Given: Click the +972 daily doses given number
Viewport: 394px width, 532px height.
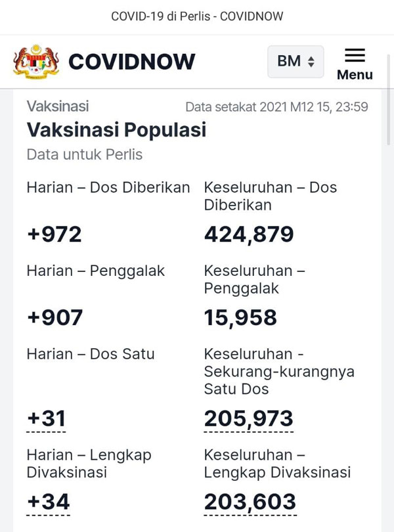Looking at the screenshot, I should click(x=55, y=234).
